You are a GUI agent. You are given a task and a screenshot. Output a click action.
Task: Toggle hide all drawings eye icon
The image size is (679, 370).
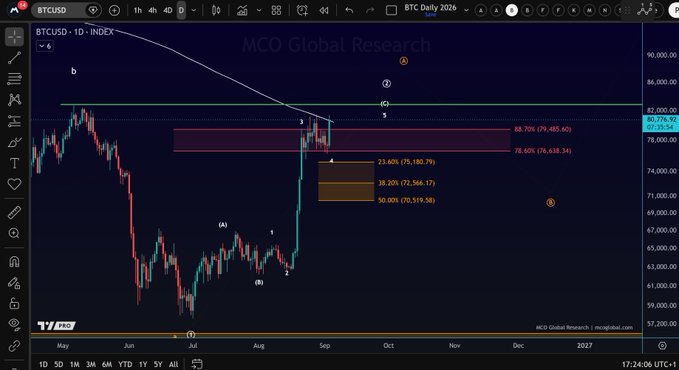[x=14, y=324]
